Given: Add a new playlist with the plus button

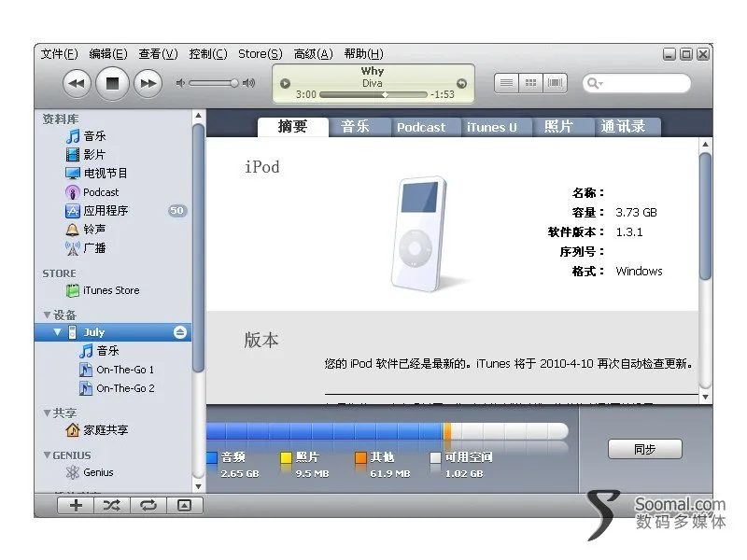Looking at the screenshot, I should [76, 505].
